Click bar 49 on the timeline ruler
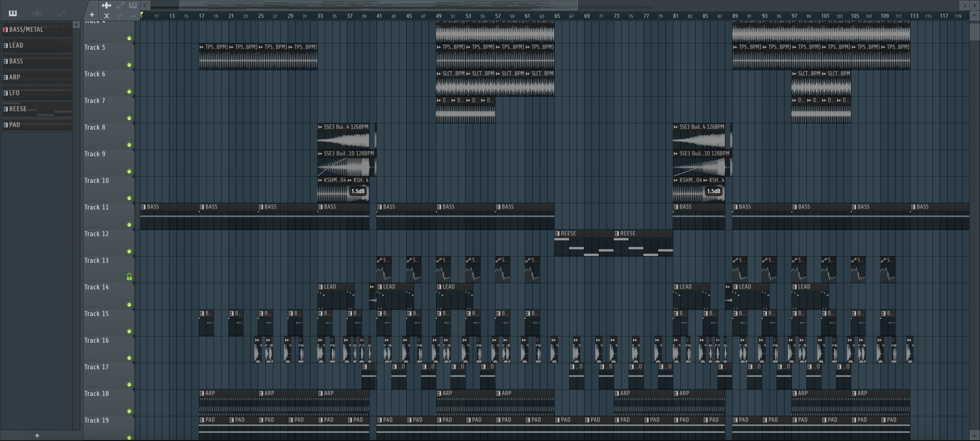980x441 pixels. tap(439, 16)
